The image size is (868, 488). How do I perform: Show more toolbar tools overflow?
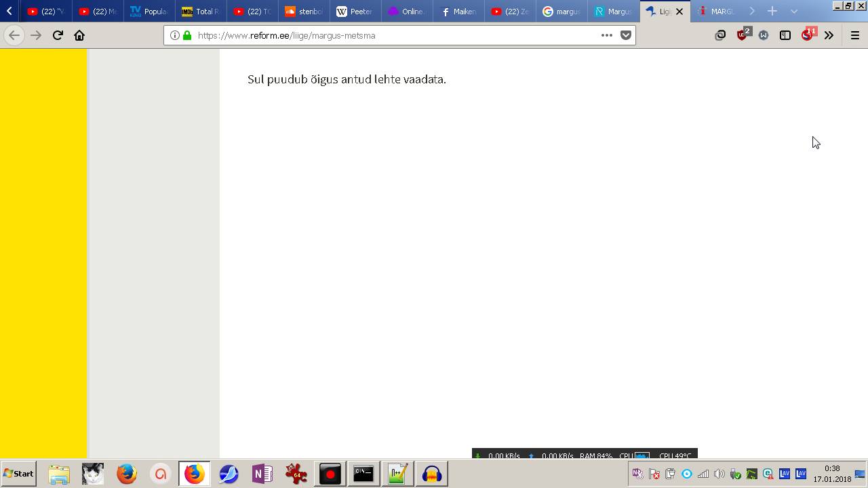pyautogui.click(x=829, y=35)
